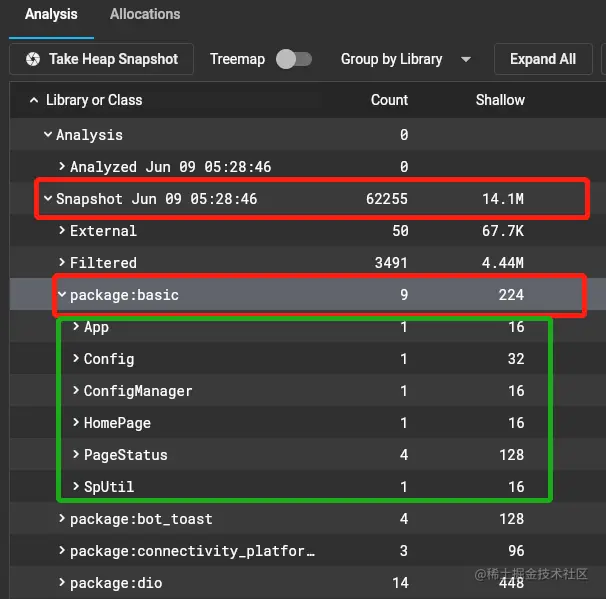Select the Analysis tree row label
The image size is (606, 599).
click(89, 135)
